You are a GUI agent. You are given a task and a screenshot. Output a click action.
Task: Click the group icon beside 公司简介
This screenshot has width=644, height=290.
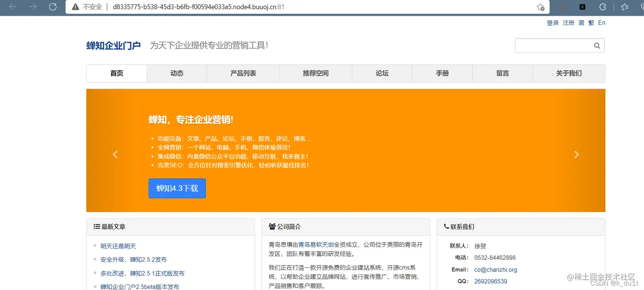point(272,227)
